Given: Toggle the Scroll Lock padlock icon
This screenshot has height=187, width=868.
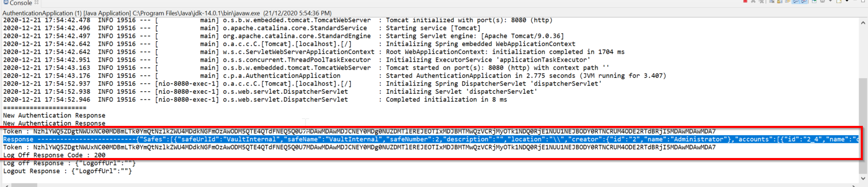Looking at the screenshot, I should [780, 2].
